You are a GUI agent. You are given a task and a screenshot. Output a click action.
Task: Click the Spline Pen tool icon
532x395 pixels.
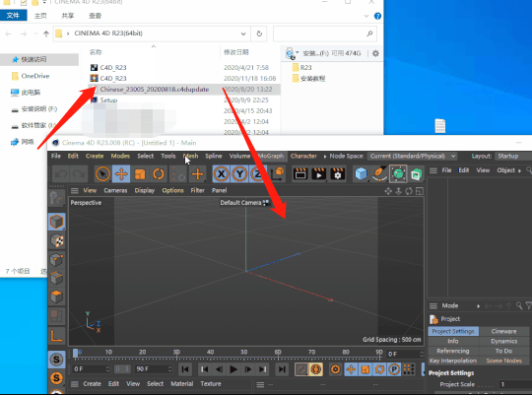379,174
